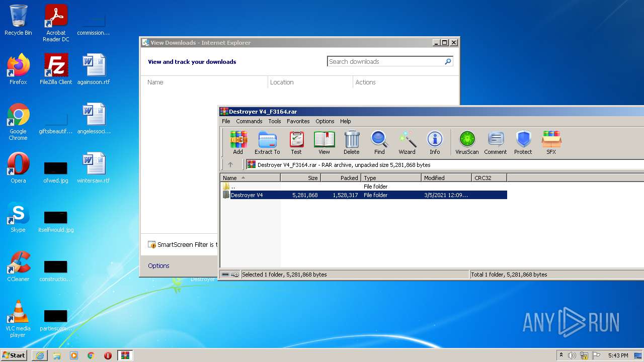The image size is (644, 362).
Task: Click the Extract To toolbar icon
Action: [x=267, y=143]
